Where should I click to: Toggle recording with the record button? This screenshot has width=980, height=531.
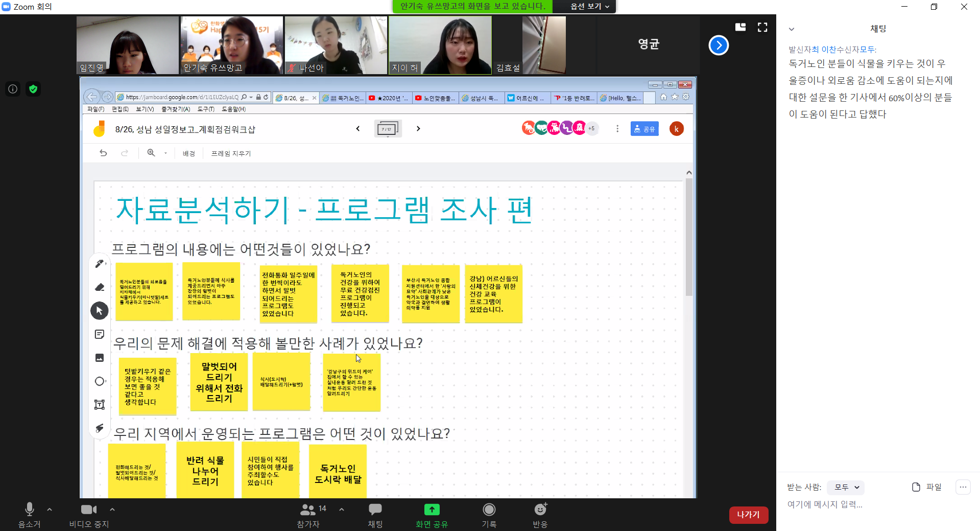coord(489,515)
